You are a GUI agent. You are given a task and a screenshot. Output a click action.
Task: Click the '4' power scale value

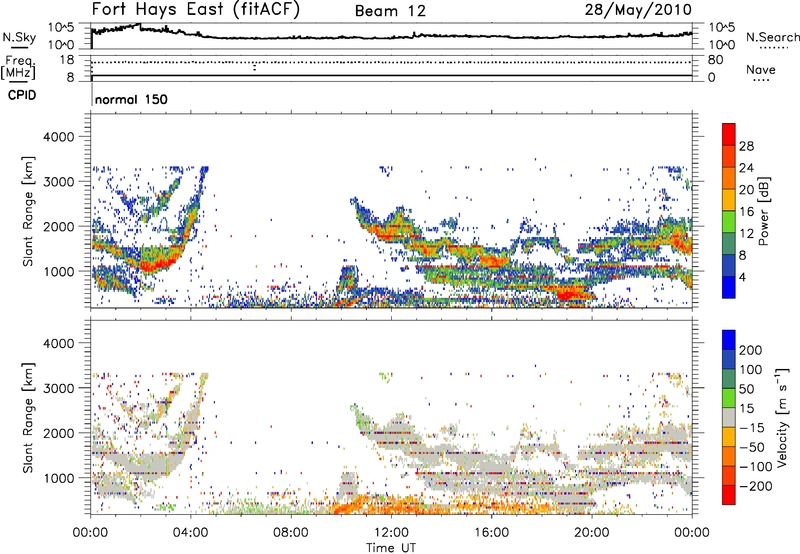(x=742, y=278)
